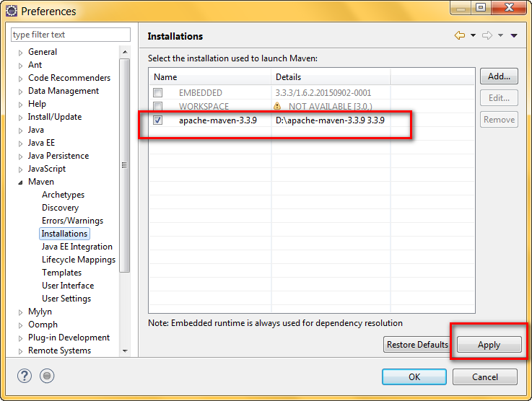532x401 pixels.
Task: Expand the Mylyn tree node
Action: (x=20, y=312)
